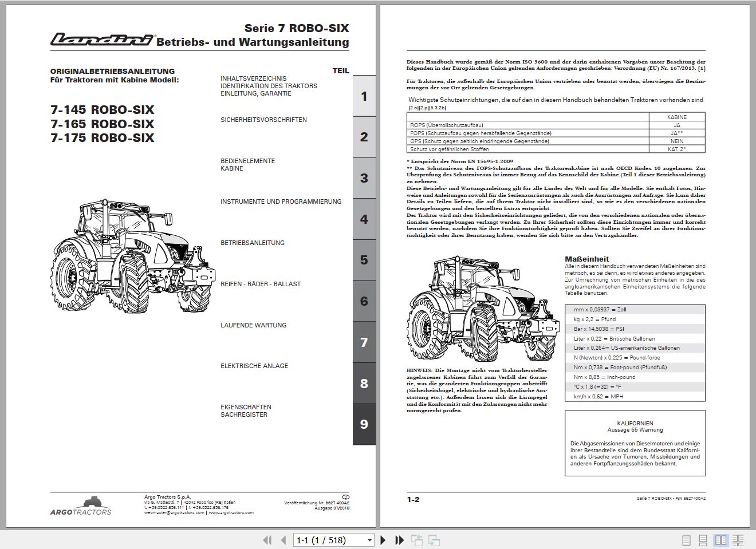
Task: Open section tab 5
Action: (364, 260)
